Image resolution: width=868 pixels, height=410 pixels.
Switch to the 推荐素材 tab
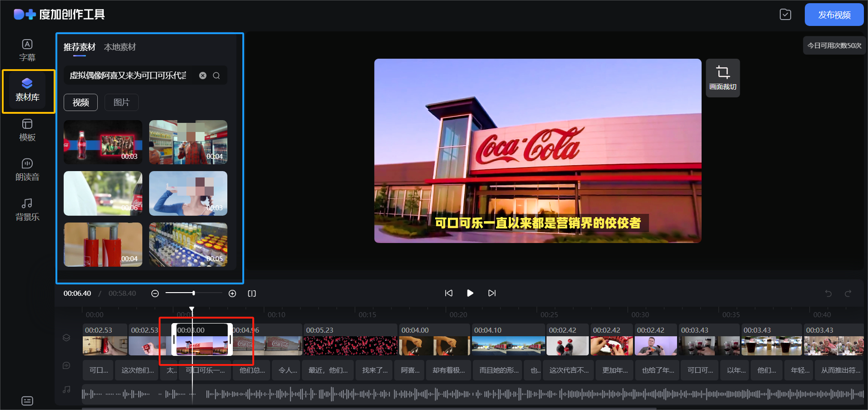pyautogui.click(x=80, y=47)
